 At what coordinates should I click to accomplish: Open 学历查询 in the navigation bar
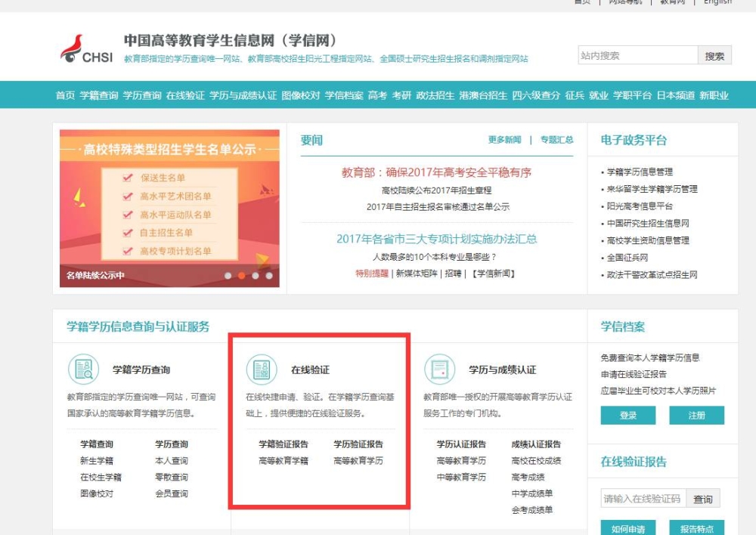point(142,95)
